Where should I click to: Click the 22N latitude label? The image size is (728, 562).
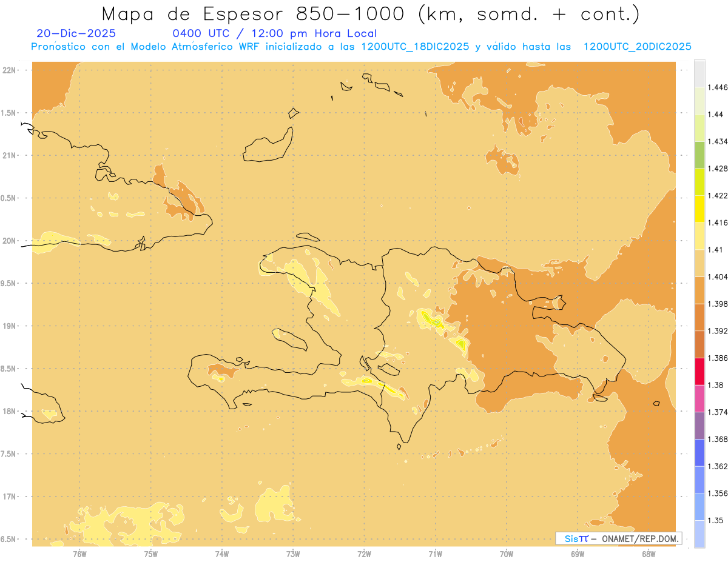(x=9, y=70)
